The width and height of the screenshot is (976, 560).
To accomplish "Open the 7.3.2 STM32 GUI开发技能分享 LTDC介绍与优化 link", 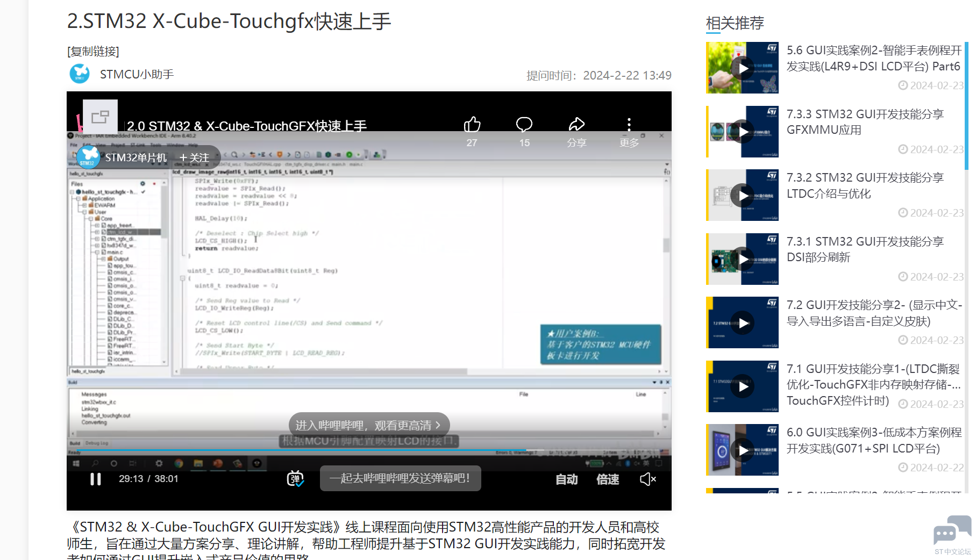I will [865, 185].
